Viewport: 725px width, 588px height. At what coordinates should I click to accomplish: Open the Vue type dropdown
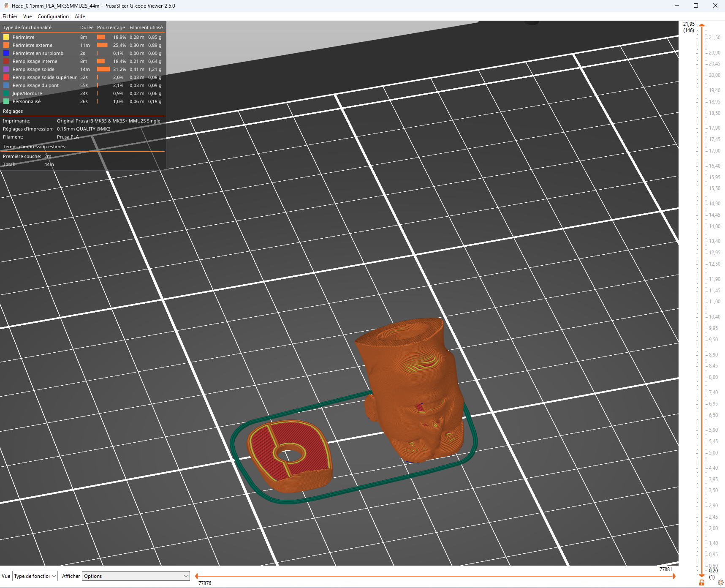[35, 576]
